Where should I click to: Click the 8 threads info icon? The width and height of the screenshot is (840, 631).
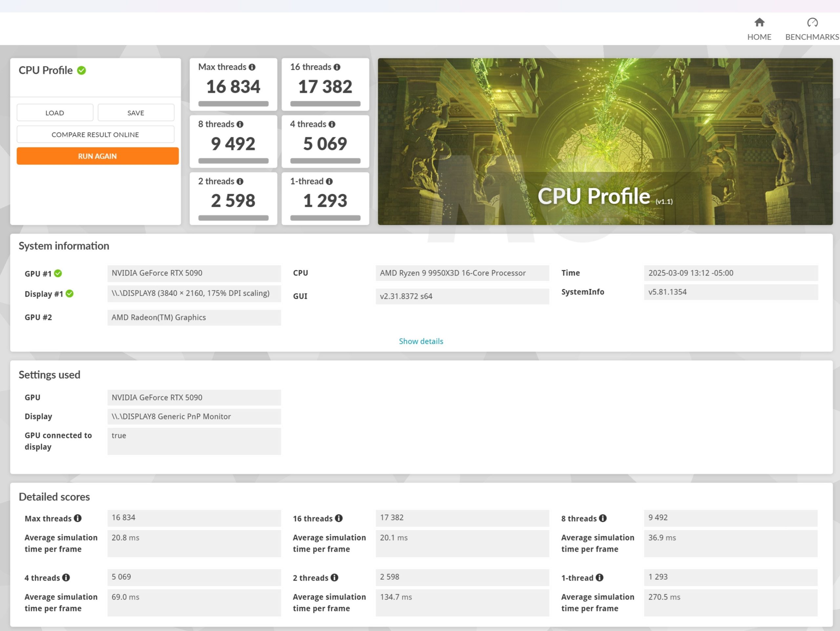point(239,124)
